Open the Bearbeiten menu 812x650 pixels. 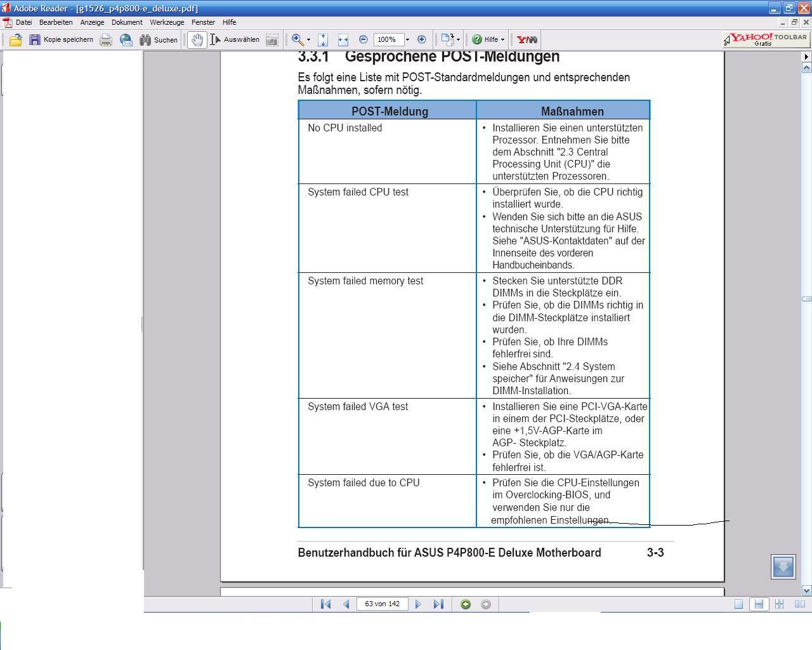click(56, 22)
